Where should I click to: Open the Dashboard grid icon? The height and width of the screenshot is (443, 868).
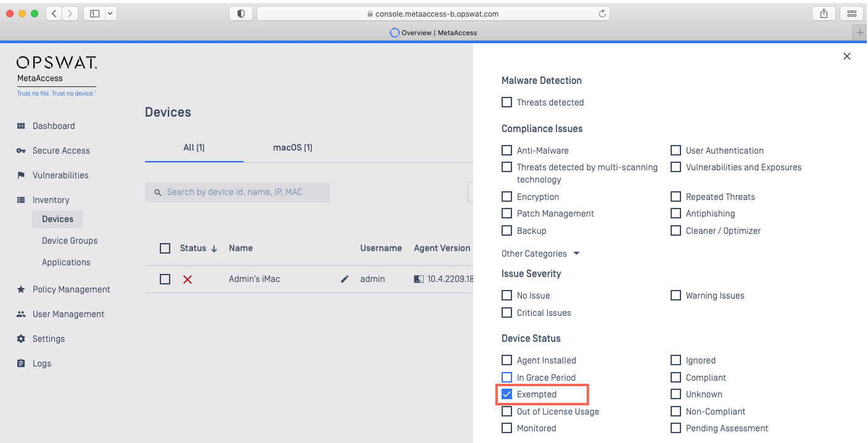click(x=21, y=126)
